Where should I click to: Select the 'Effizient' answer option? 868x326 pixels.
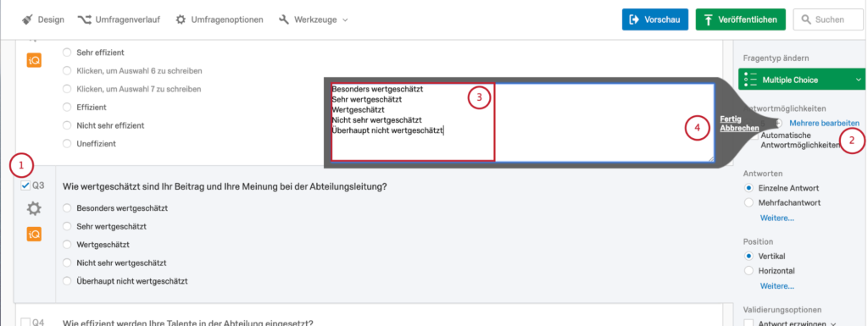click(67, 107)
